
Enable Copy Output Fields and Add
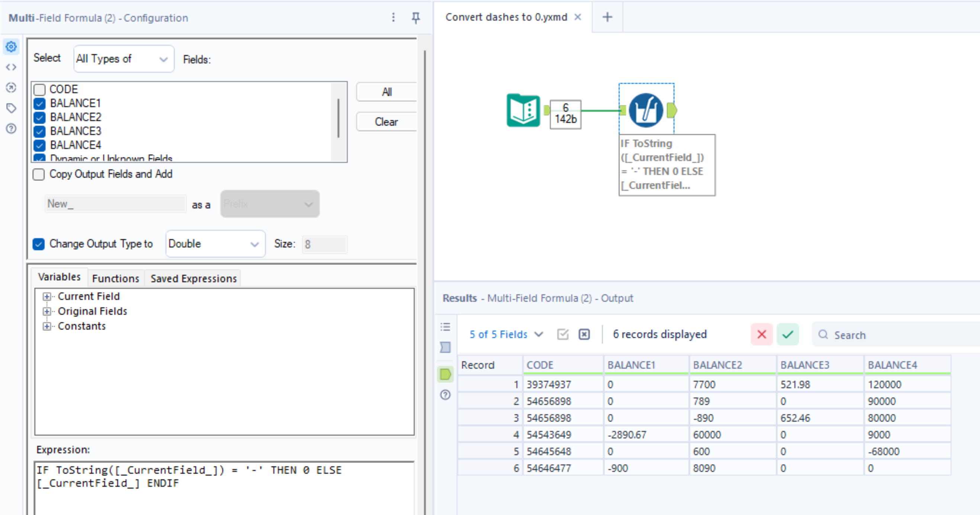pos(38,174)
